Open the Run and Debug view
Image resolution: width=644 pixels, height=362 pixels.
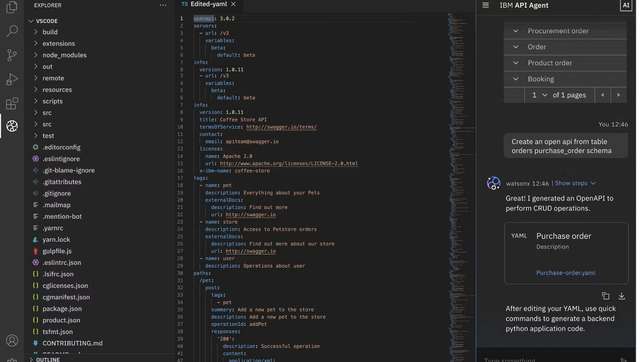click(12, 79)
